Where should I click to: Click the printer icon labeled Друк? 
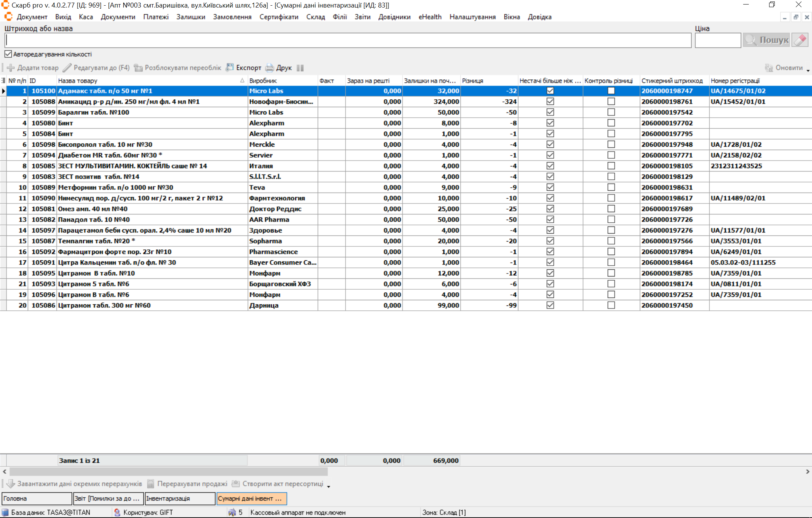tap(269, 68)
